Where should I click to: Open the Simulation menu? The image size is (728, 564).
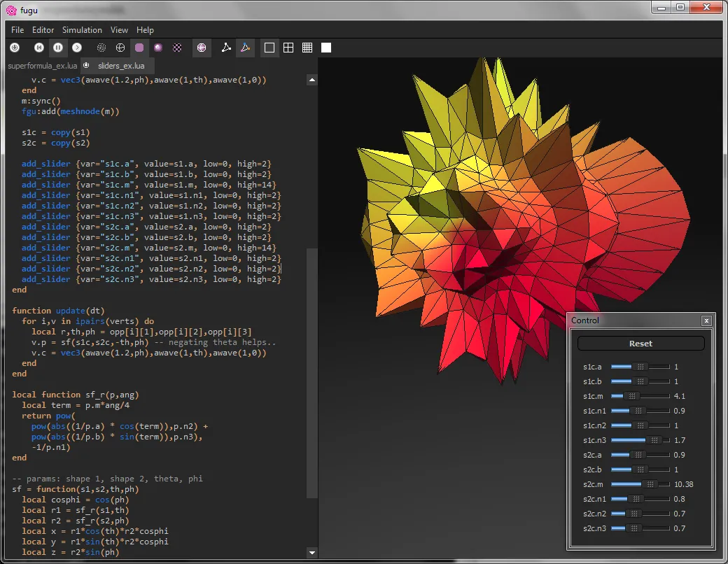82,30
